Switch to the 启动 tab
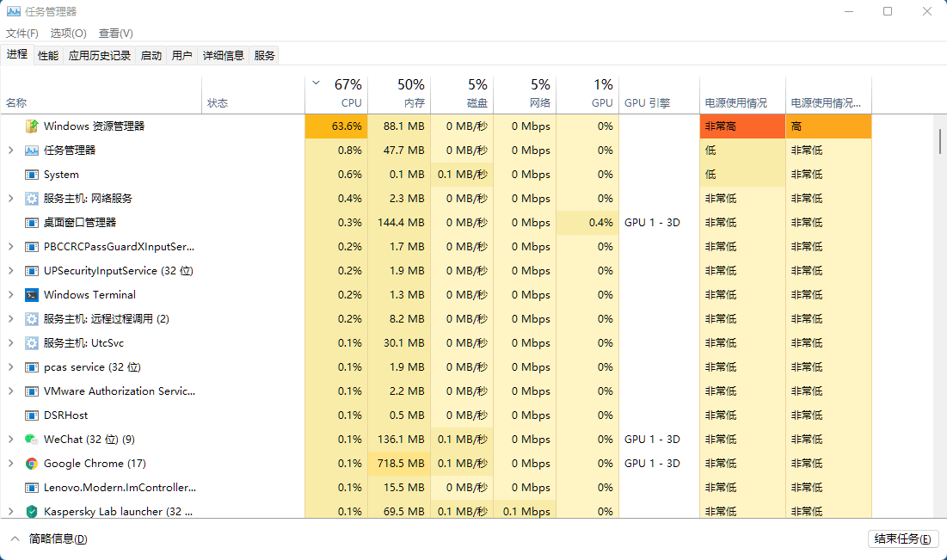 click(x=151, y=56)
